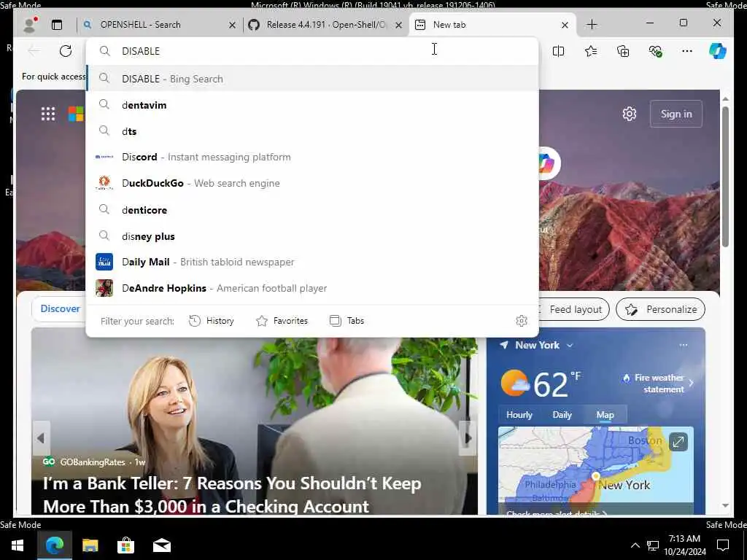The height and width of the screenshot is (560, 747).
Task: Open Settings and more ellipsis menu
Action: tap(687, 51)
